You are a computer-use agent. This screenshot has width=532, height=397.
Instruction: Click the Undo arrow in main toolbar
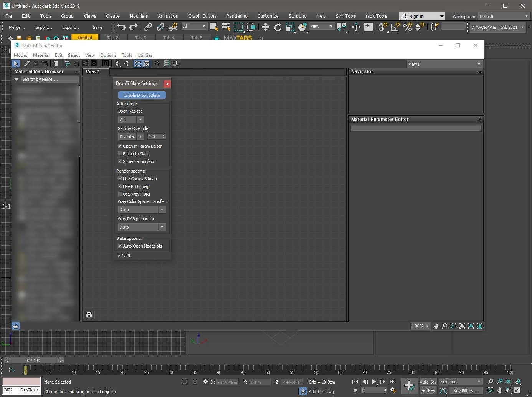(x=121, y=27)
